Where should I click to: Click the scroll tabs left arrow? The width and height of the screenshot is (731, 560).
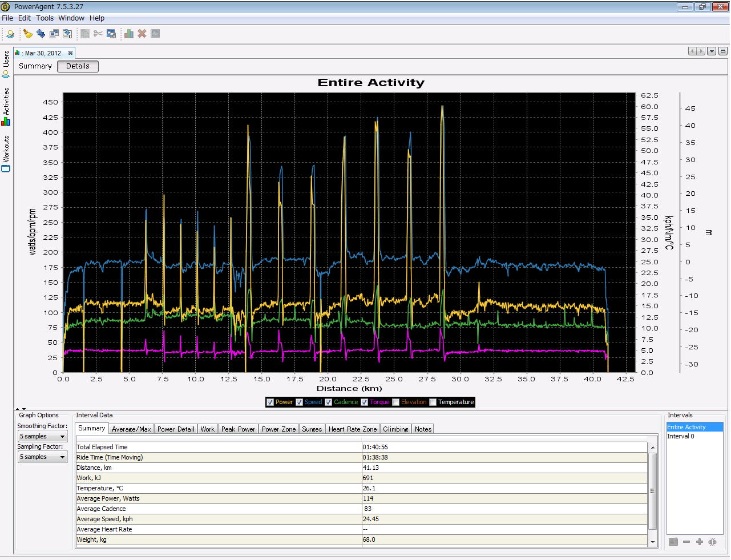coord(693,51)
